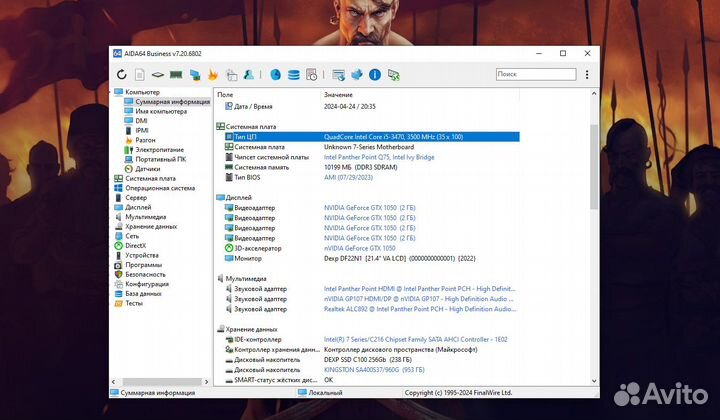Viewport: 720px width, 420px height.
Task: Select Мультимедиа in the left tree
Action: (x=146, y=217)
